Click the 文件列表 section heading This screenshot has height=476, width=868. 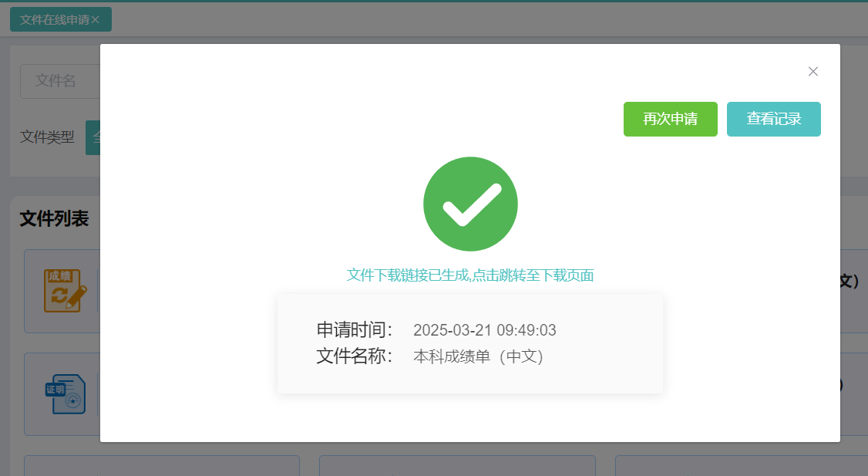pos(54,218)
